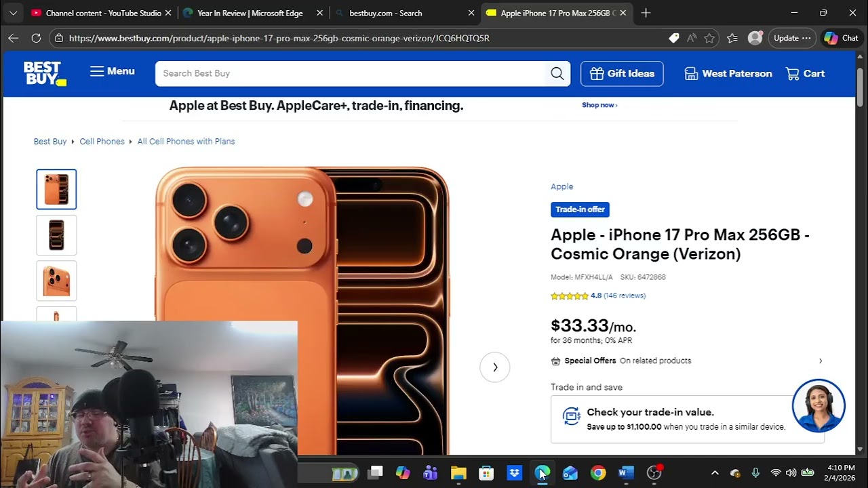
Task: Open the 146 reviews link
Action: [x=625, y=296]
